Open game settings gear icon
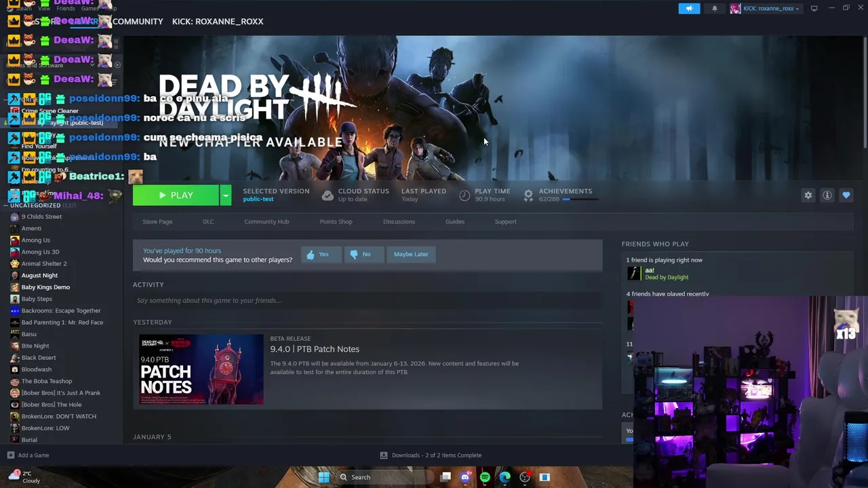 808,195
